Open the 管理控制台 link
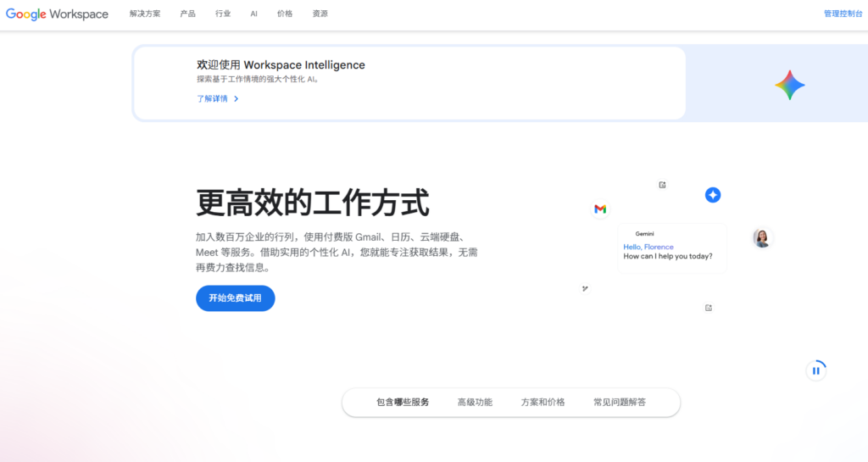Image resolution: width=868 pixels, height=462 pixels. (843, 14)
